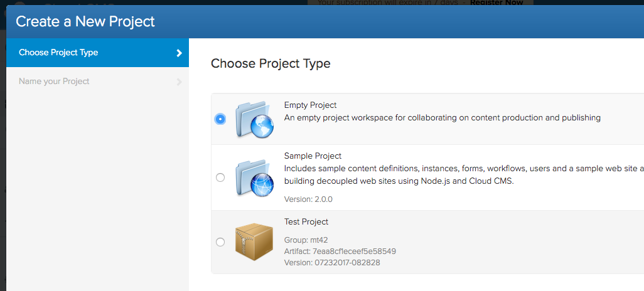
Task: Select the Sample Project radio button
Action: 220,177
